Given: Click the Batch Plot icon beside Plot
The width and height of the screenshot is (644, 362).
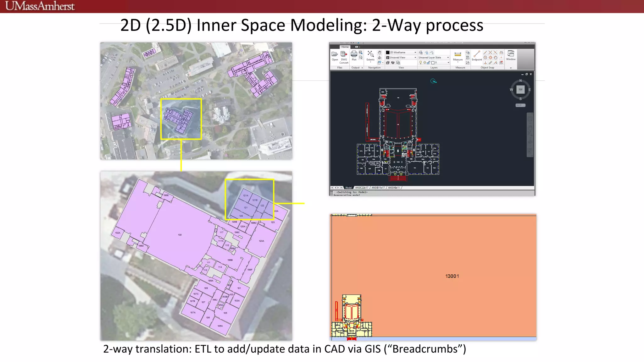Looking at the screenshot, I should tap(361, 52).
